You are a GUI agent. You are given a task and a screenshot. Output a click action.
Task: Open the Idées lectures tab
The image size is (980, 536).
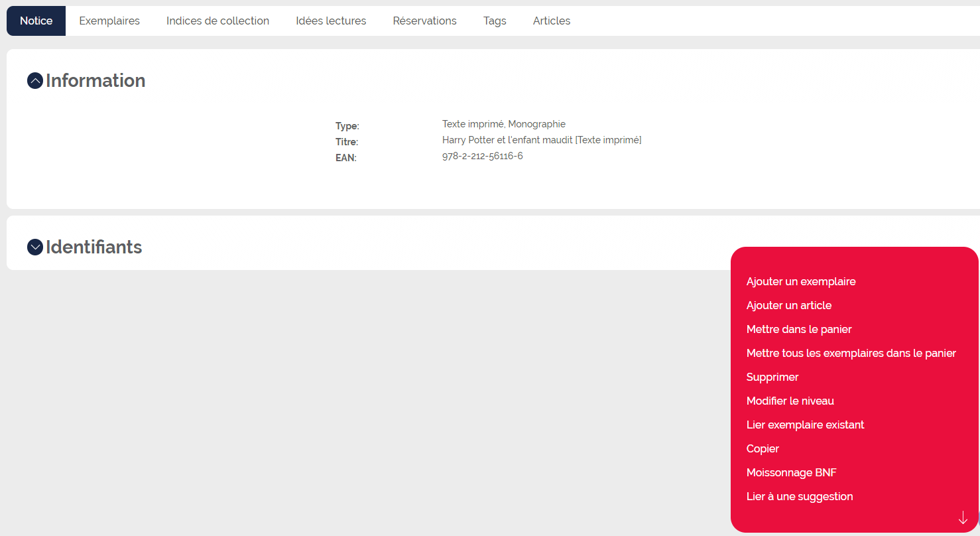[331, 21]
